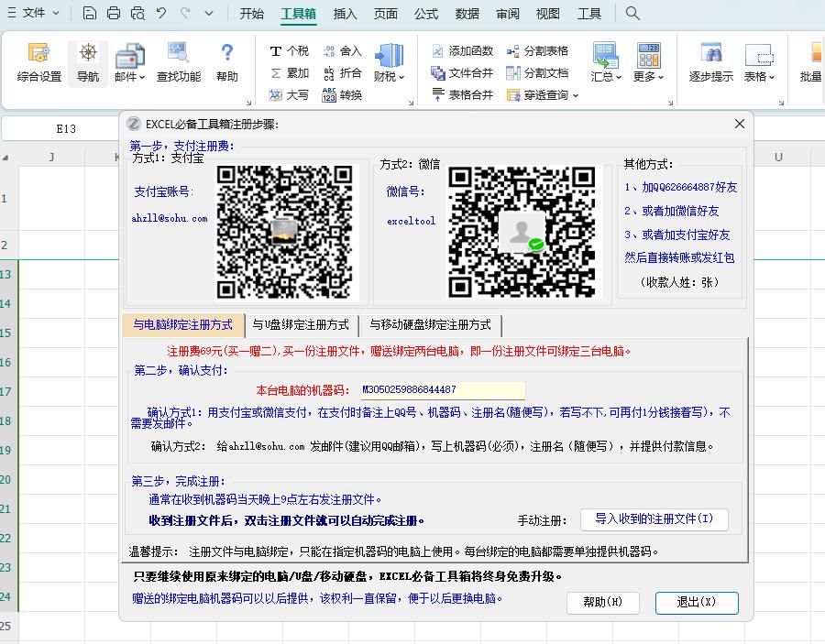Expand the 表格 dropdown arrow

(x=772, y=78)
